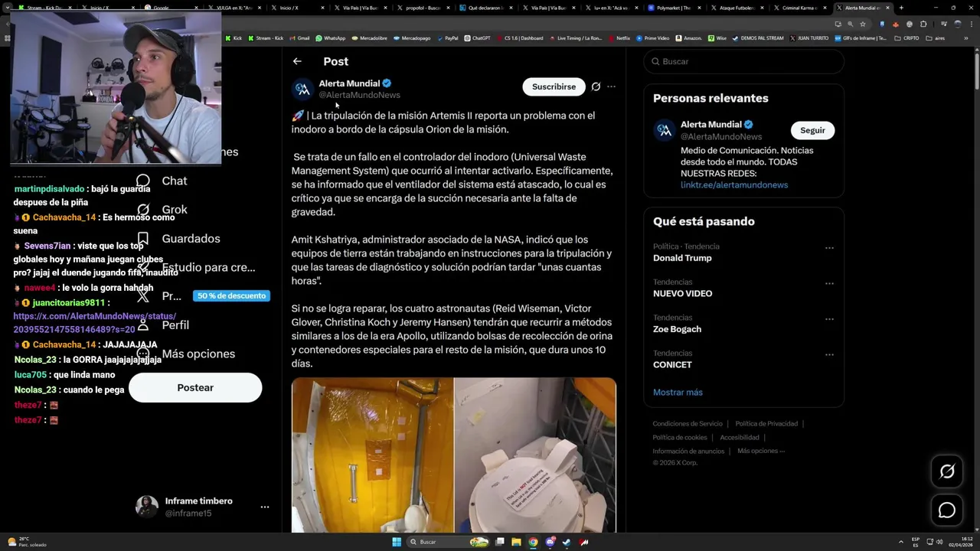Click Mostrar más under trends
The height and width of the screenshot is (551, 980).
(x=678, y=392)
